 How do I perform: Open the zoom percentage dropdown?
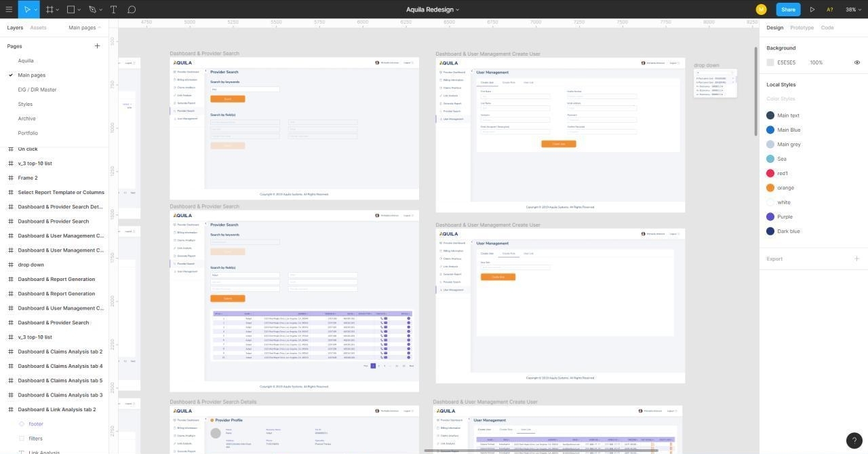[853, 9]
